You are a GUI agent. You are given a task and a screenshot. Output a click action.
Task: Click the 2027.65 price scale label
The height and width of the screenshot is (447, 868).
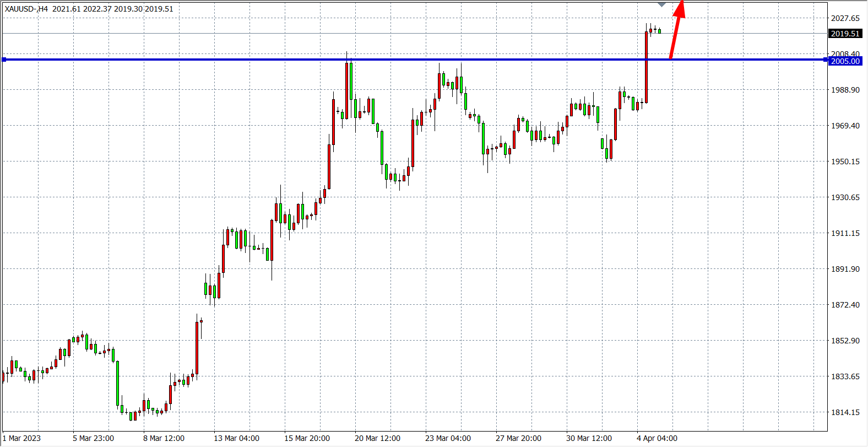pyautogui.click(x=845, y=18)
